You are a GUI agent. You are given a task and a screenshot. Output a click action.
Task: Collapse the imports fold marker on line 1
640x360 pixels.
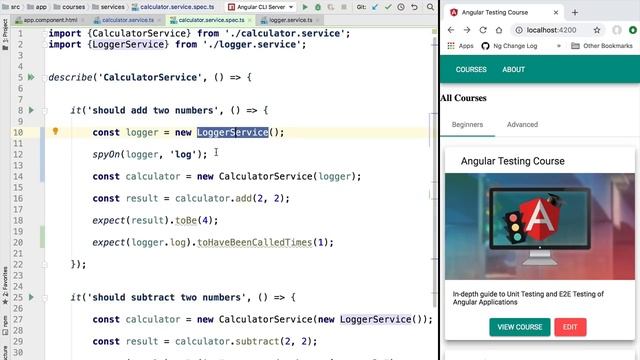[44, 33]
